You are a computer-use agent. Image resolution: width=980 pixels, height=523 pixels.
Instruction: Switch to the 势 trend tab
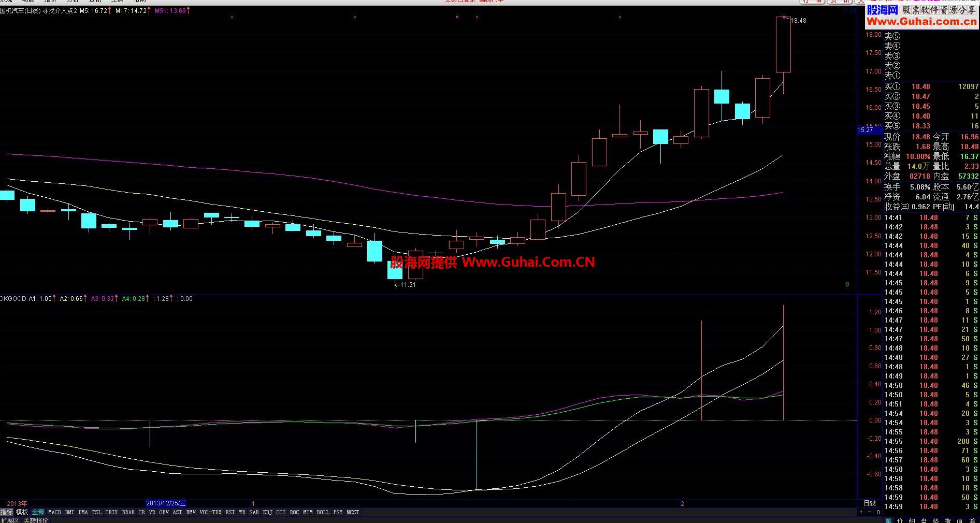(x=935, y=520)
